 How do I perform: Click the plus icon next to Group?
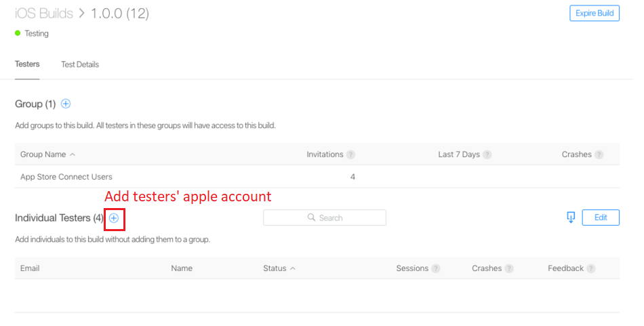tap(66, 104)
